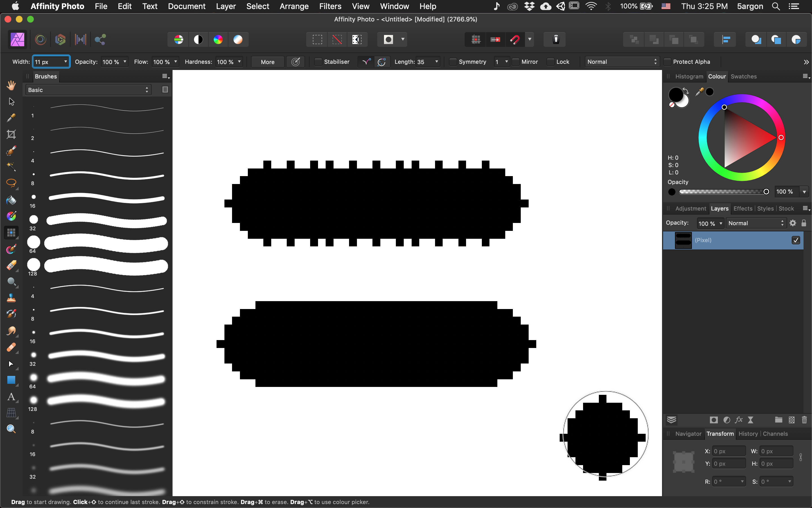
Task: Select the Crop tool
Action: pos(11,134)
